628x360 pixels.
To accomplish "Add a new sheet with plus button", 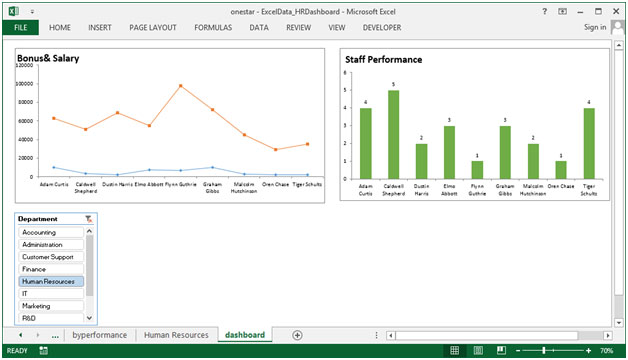I will click(x=297, y=335).
